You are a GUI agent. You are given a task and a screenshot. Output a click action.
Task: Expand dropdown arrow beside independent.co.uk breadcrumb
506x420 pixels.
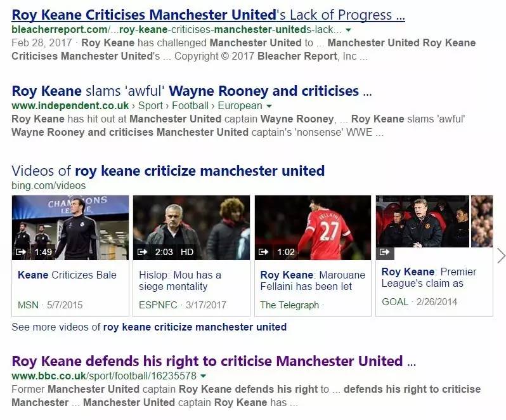pos(269,106)
